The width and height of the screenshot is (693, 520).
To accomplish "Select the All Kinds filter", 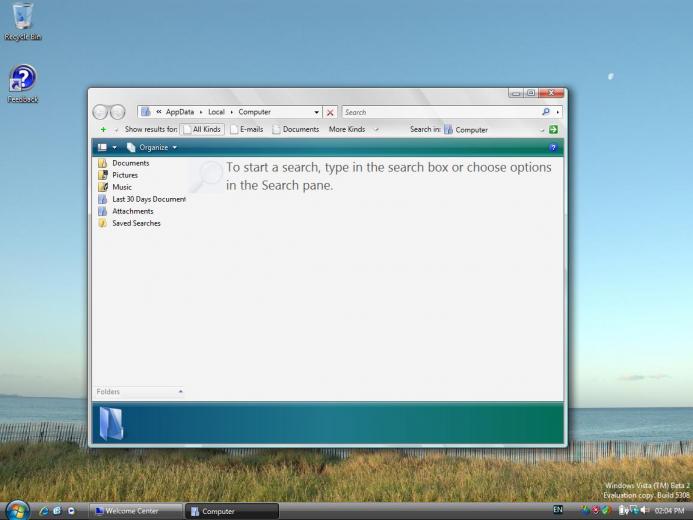I will pyautogui.click(x=201, y=129).
